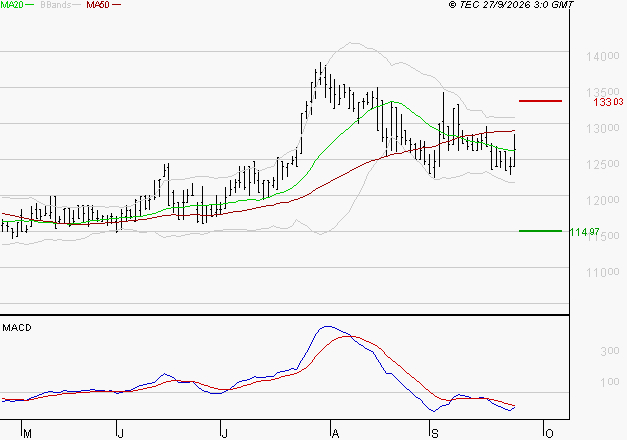Screen dimensions: 627x440
Task: Click the MACD panel label
Action: click(x=17, y=328)
